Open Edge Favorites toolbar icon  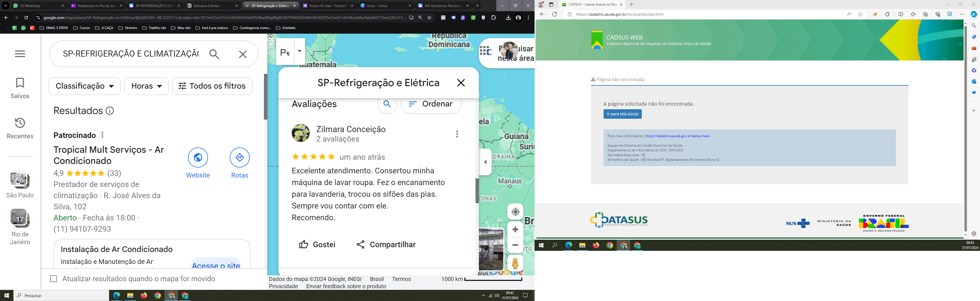coord(913,14)
